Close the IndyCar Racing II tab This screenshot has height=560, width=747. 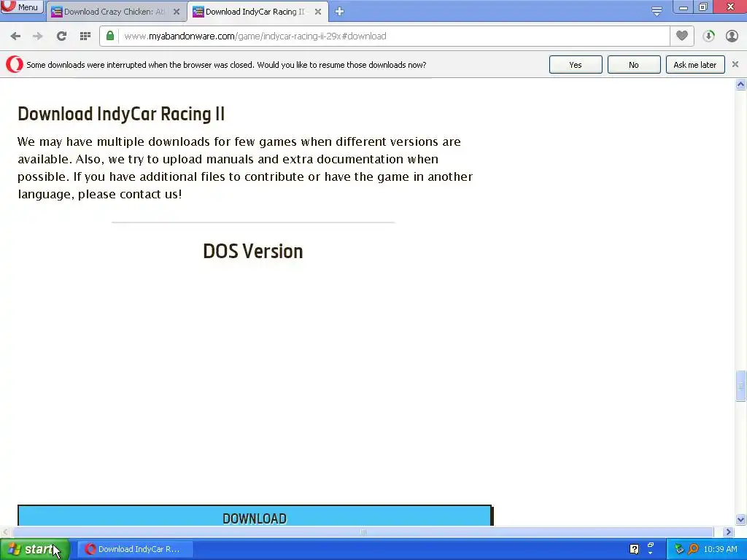[318, 12]
